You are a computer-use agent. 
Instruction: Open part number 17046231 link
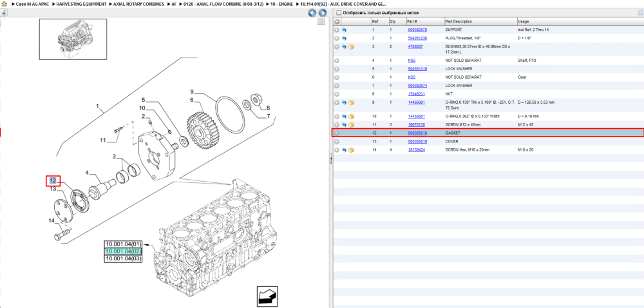(x=416, y=94)
